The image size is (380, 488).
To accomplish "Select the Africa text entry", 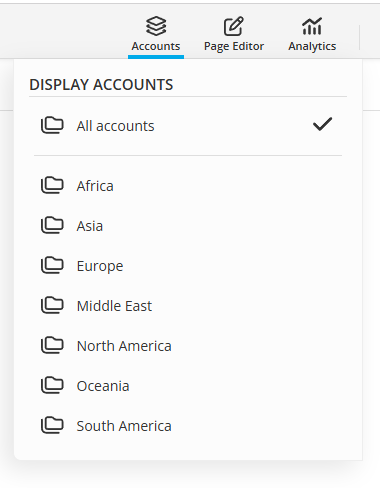I will point(95,186).
